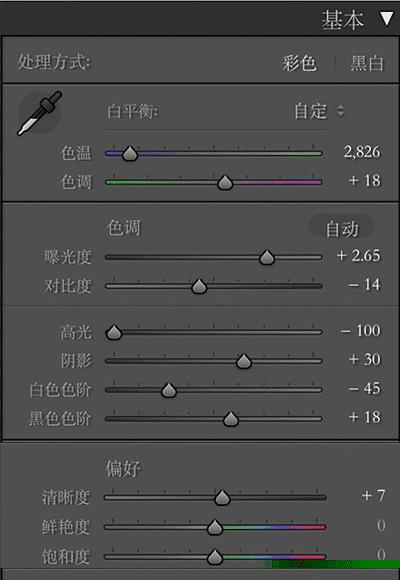The image size is (400, 580).
Task: Select the white balance eyedropper tool
Action: pos(40,113)
